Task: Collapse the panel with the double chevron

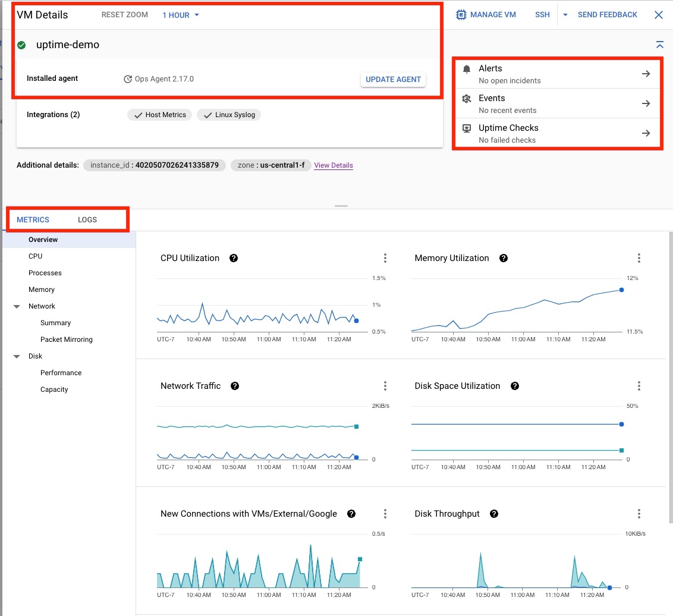Action: click(x=659, y=45)
